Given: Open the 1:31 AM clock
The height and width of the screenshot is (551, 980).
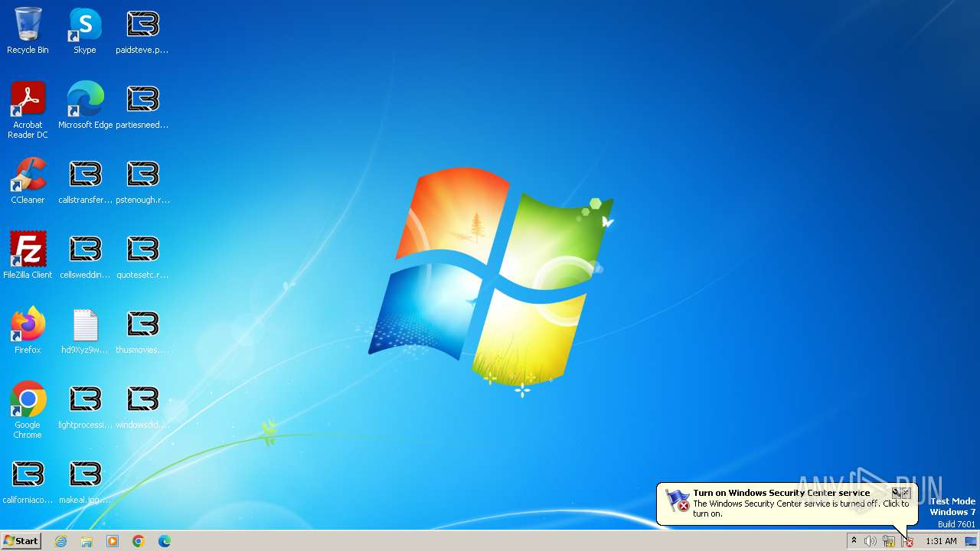Looking at the screenshot, I should 941,541.
